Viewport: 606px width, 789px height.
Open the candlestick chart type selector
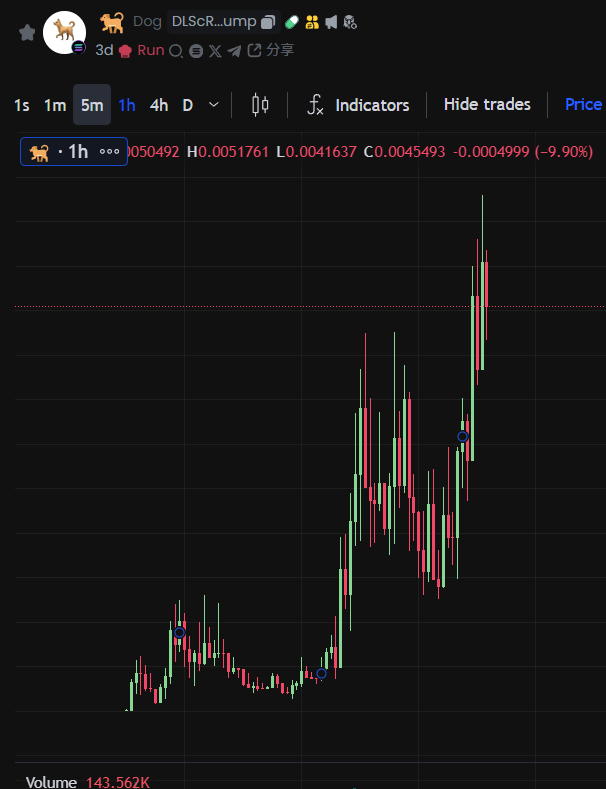point(260,105)
